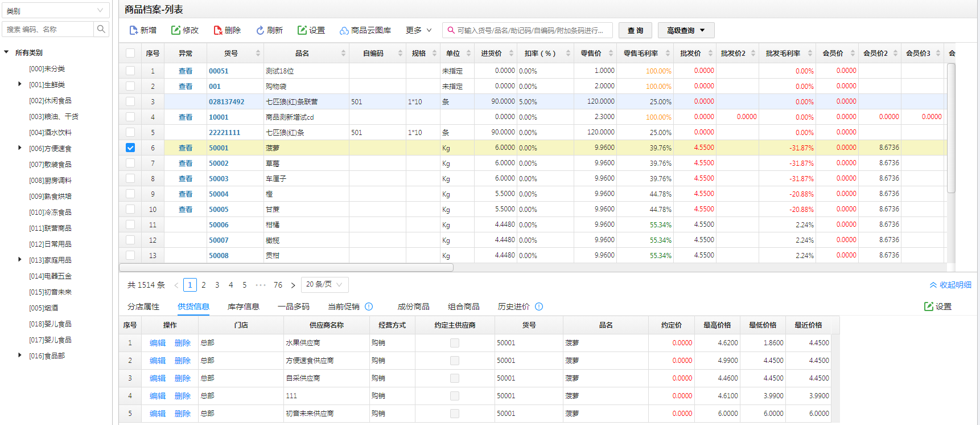Click the info icon beside 历史进价
The image size is (980, 425).
coord(539,307)
